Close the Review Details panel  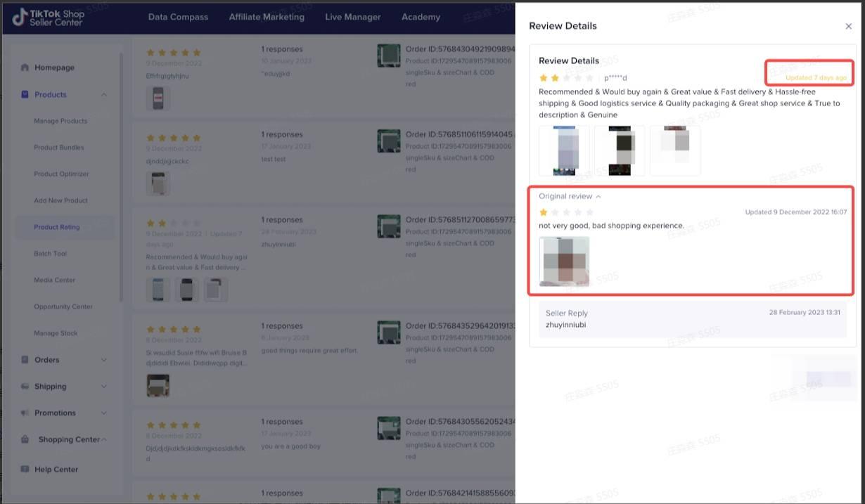(x=848, y=26)
